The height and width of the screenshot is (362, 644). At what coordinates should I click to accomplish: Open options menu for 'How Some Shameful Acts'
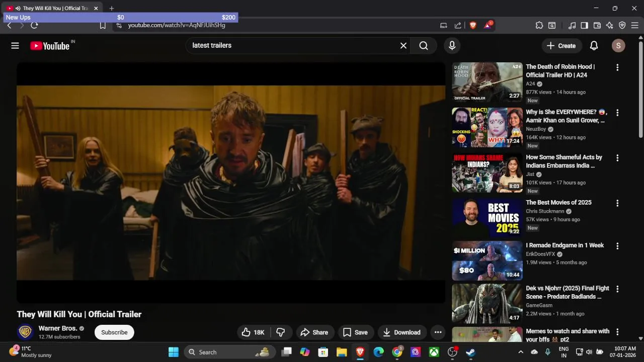(617, 158)
